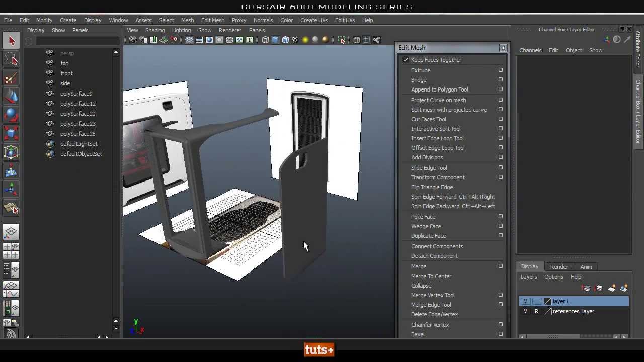Pick the Soft Modification tool
The width and height of the screenshot is (644, 362).
pos(11,171)
